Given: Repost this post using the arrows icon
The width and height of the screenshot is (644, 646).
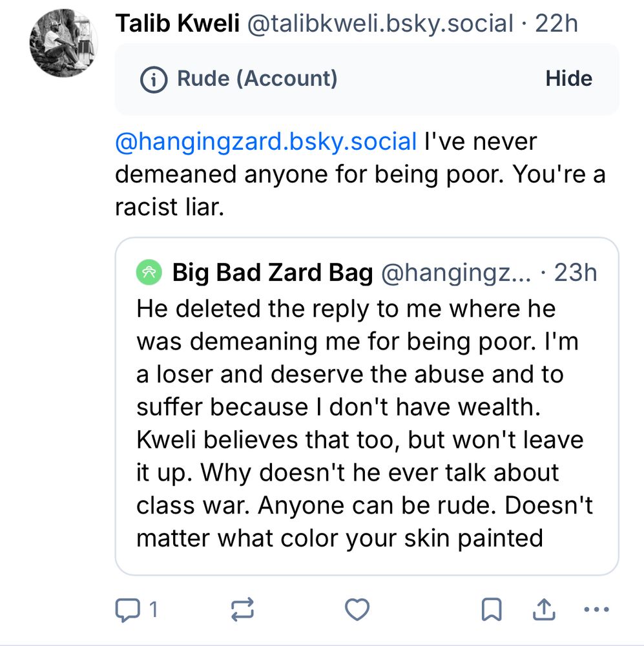Looking at the screenshot, I should click(242, 609).
